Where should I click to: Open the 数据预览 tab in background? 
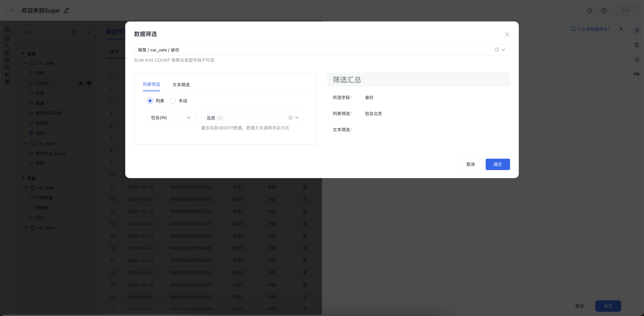point(116,32)
